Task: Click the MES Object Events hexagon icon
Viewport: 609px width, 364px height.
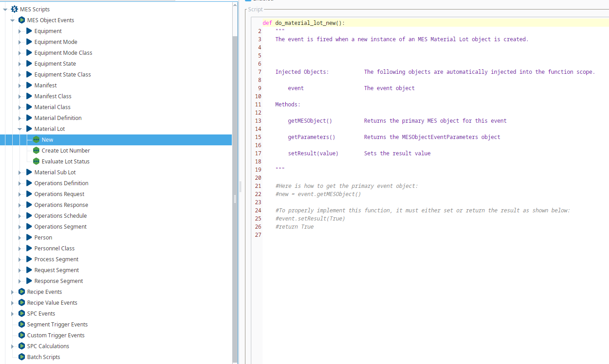Action: (21, 20)
